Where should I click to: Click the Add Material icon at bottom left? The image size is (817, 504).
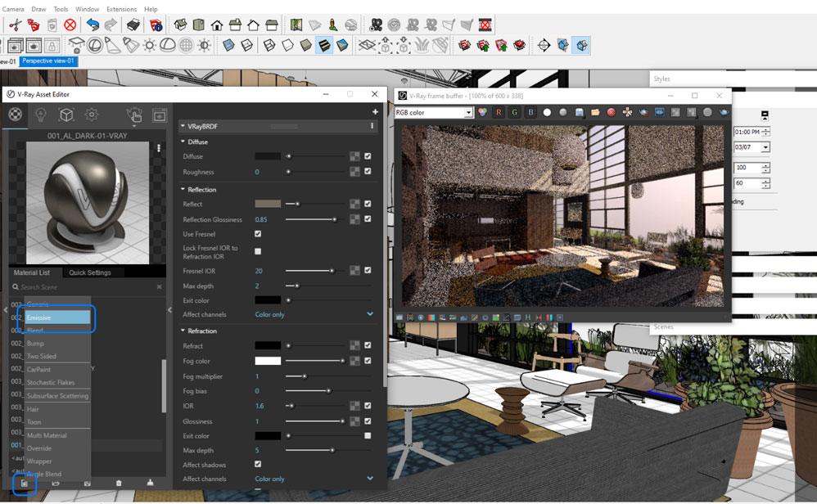(x=24, y=484)
